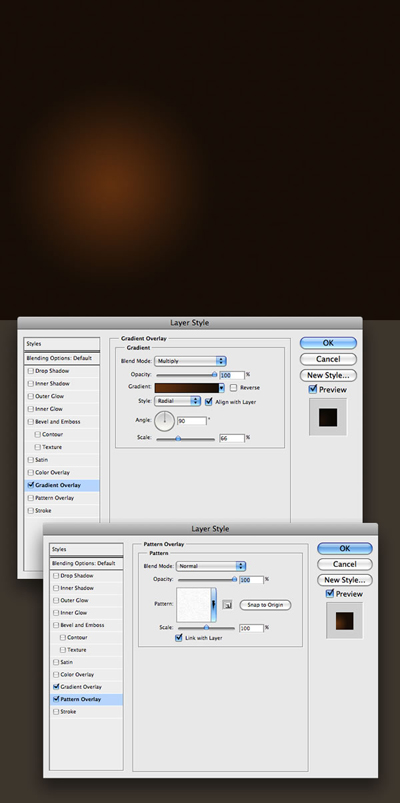
Task: Toggle the Align with Layer checkbox
Action: click(x=208, y=402)
